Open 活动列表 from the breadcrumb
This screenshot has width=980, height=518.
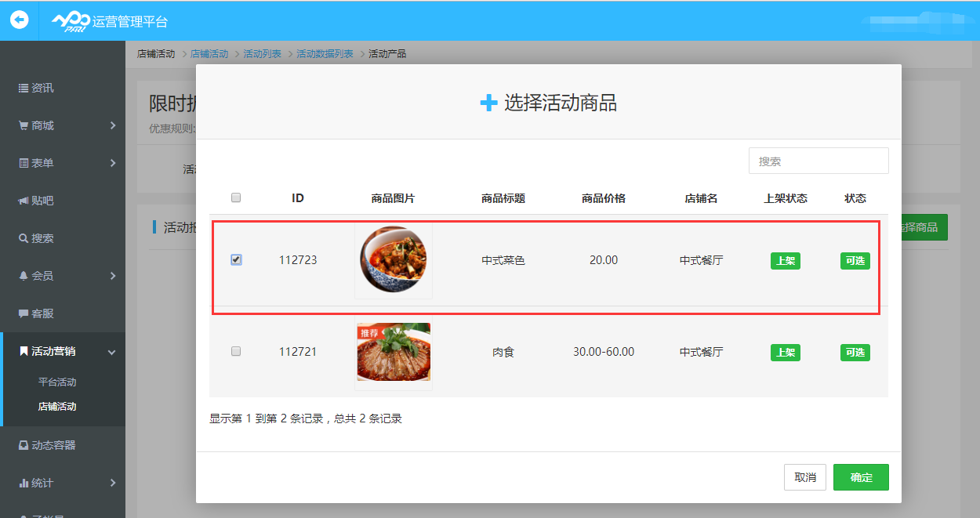tap(262, 53)
